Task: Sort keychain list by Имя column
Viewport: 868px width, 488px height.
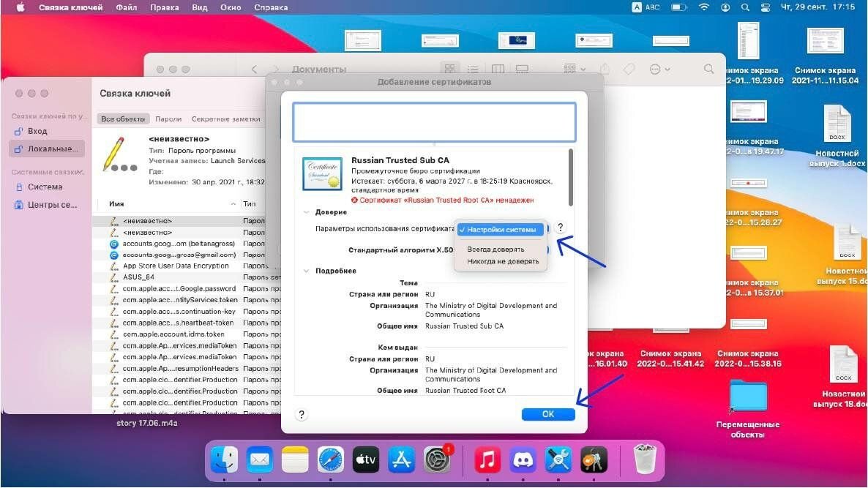Action: [116, 204]
